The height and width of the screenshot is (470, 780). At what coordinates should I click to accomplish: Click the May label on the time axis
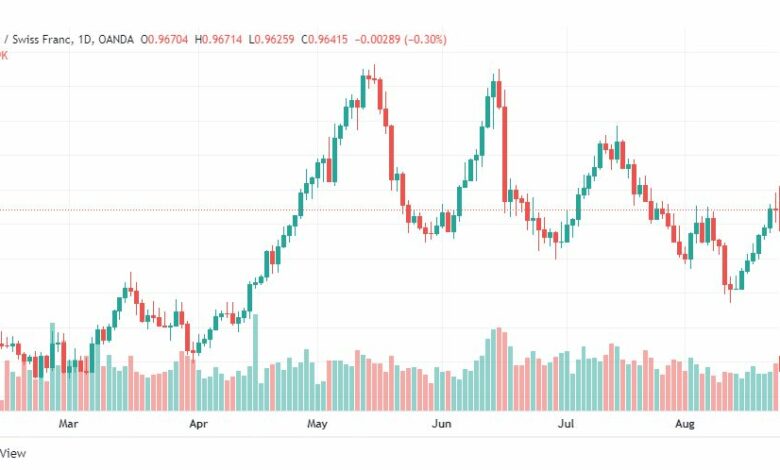[x=317, y=424]
